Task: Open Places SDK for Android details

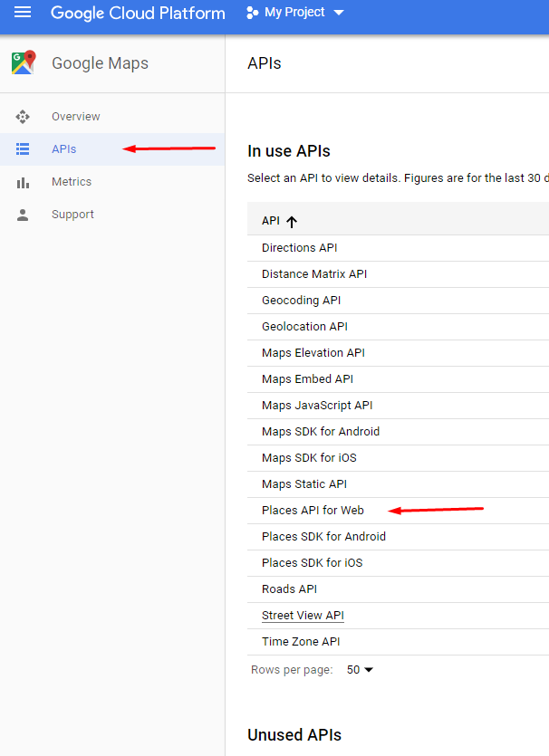Action: point(323,537)
